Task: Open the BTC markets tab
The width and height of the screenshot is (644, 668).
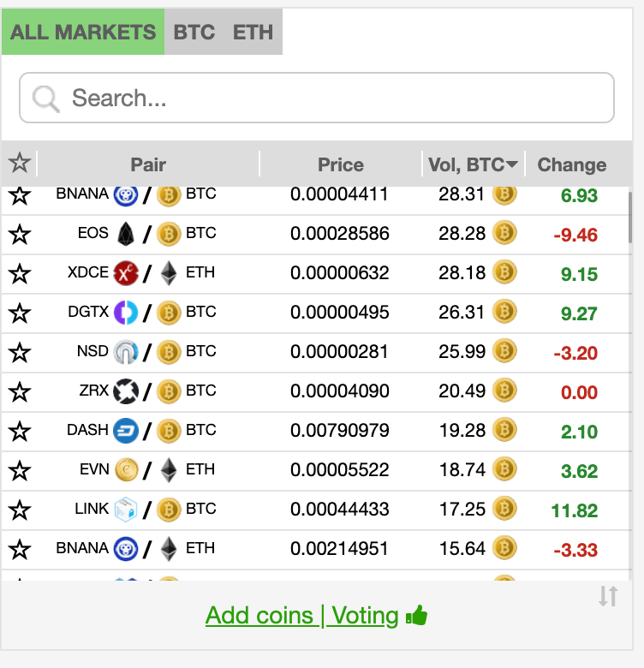Action: point(194,32)
